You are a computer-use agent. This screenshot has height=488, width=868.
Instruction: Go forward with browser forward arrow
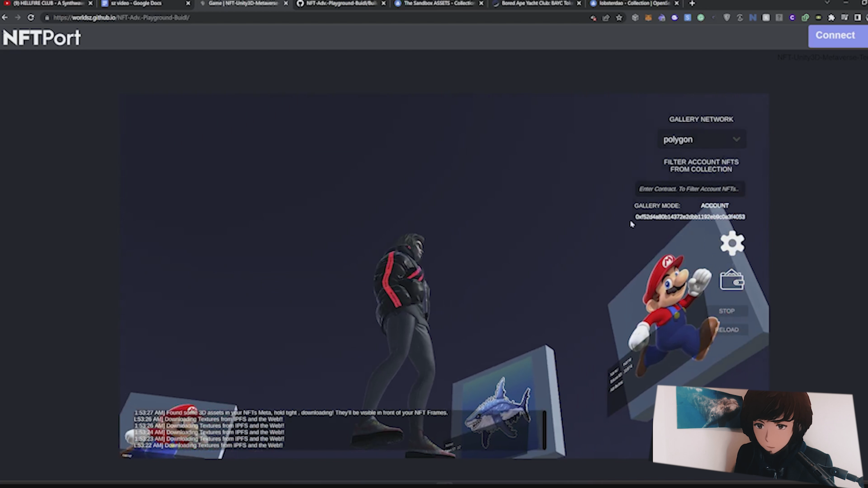click(18, 18)
